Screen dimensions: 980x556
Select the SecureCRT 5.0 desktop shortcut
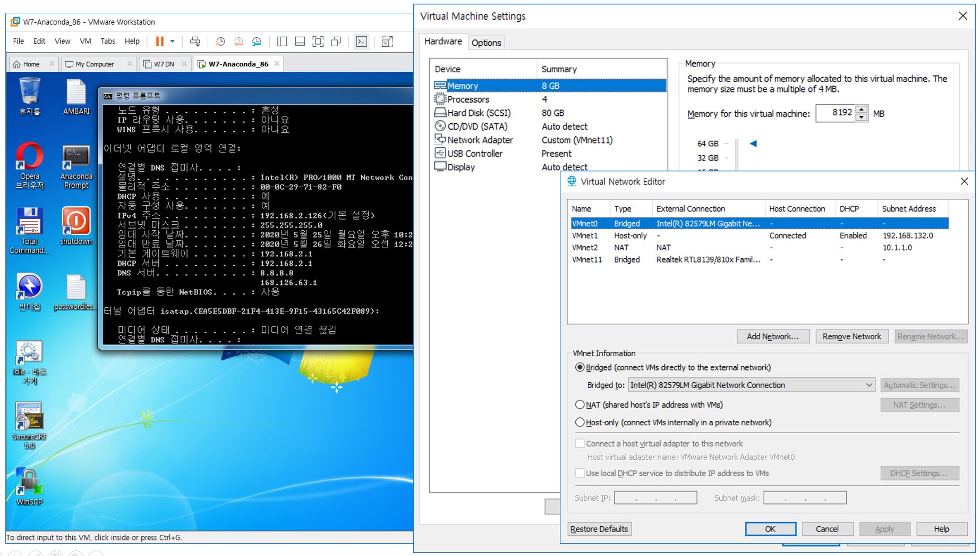pyautogui.click(x=30, y=426)
